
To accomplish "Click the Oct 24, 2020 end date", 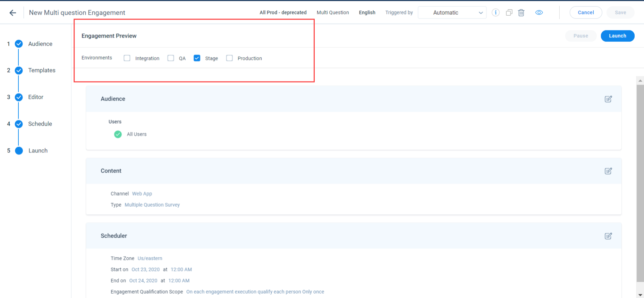I will [x=143, y=281].
